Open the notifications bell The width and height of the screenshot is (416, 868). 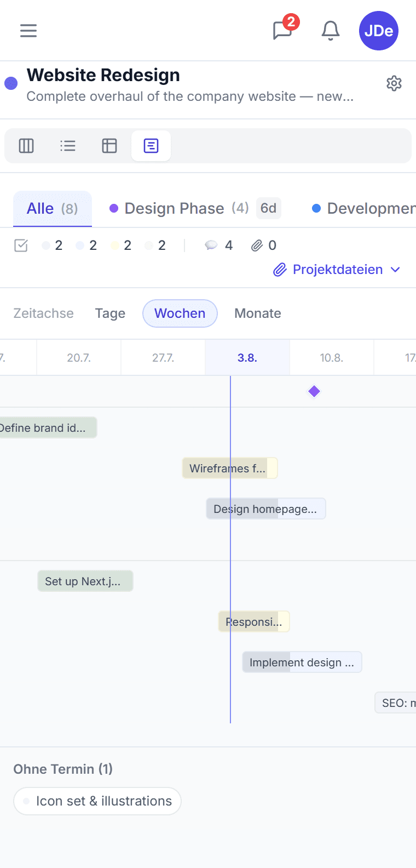click(x=331, y=31)
